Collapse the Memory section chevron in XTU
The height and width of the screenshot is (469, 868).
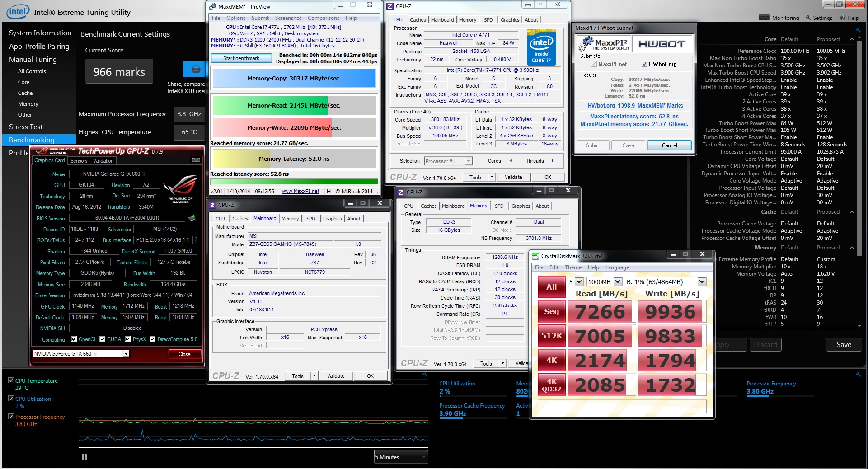pyautogui.click(x=852, y=248)
